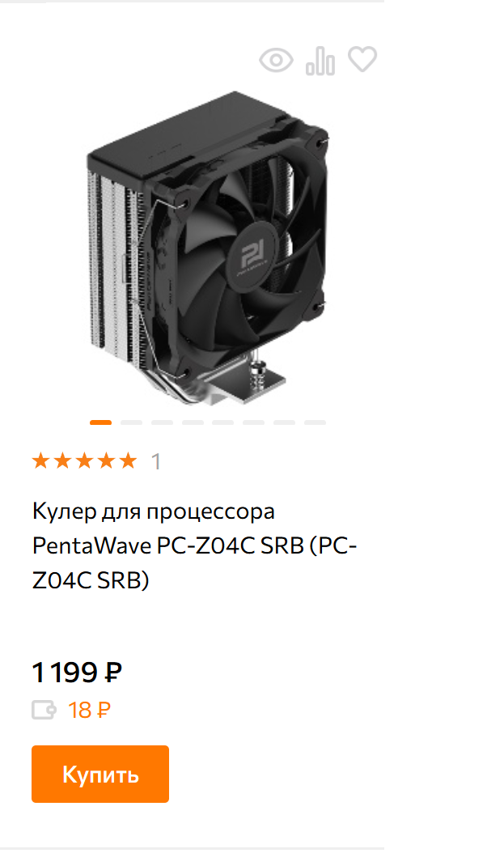Click the first orange rating star
The image size is (504, 853).
40,460
